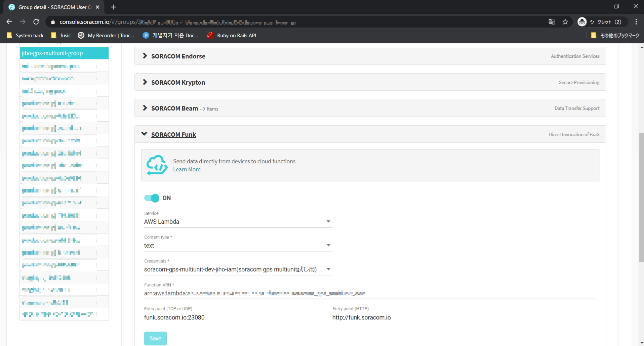Open the Credentials dropdown

point(238,269)
